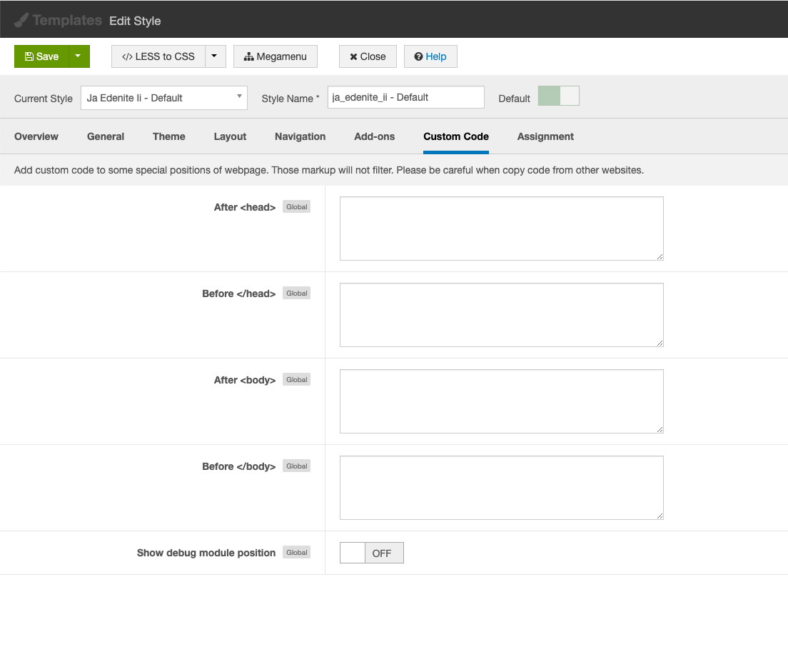Image resolution: width=788 pixels, height=672 pixels.
Task: Click the Before </body> code textarea
Action: 501,488
